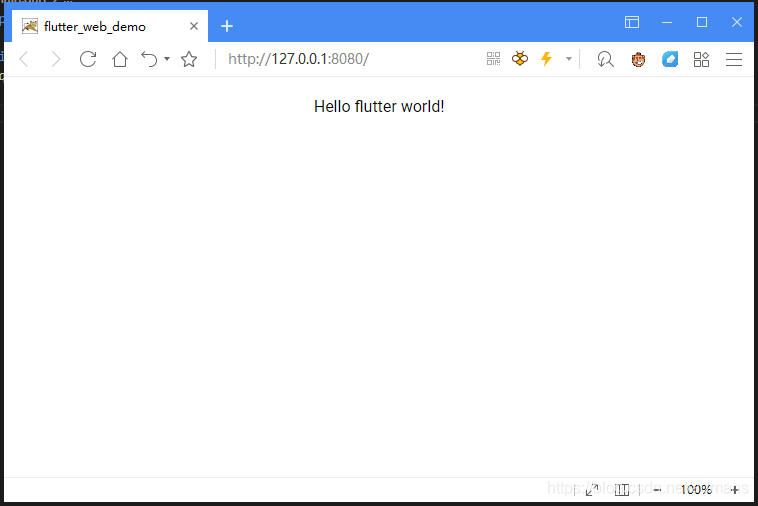Zoom out with the minus button

[657, 490]
